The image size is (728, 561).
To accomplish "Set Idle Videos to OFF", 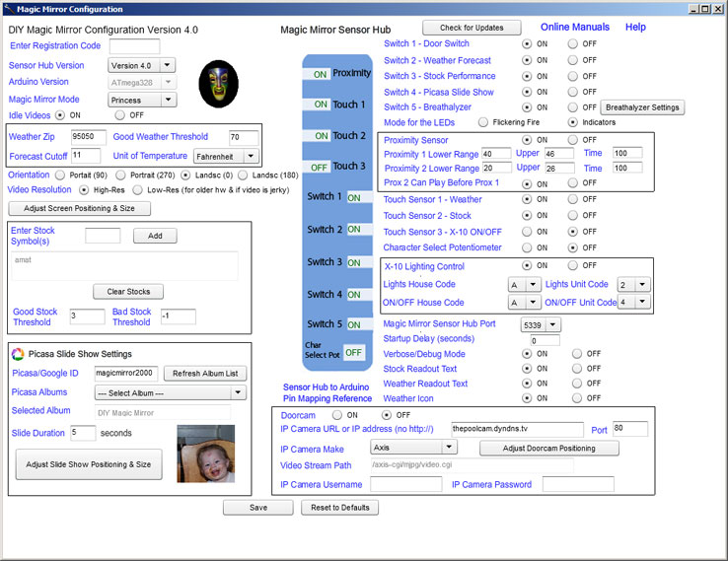I will click(x=120, y=114).
